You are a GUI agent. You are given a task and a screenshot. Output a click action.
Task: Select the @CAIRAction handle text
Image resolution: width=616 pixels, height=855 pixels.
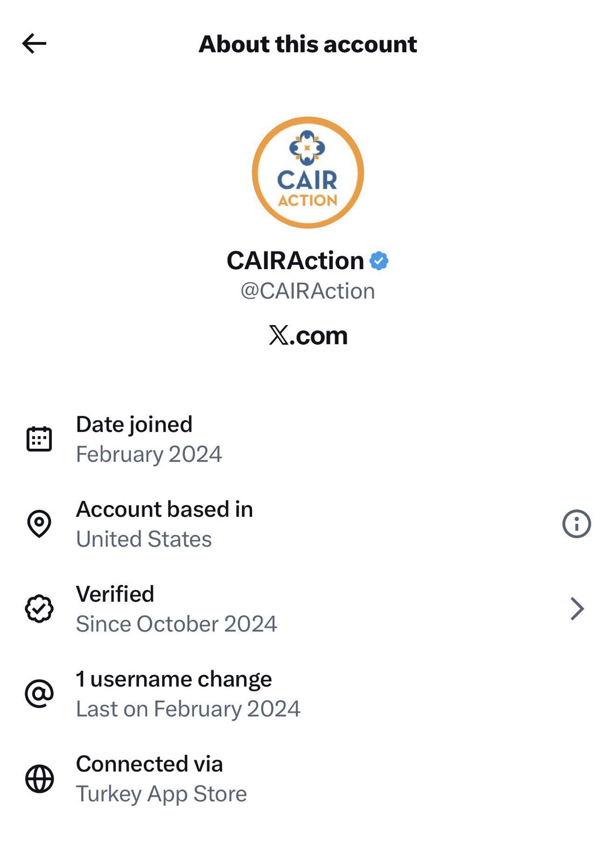tap(308, 291)
